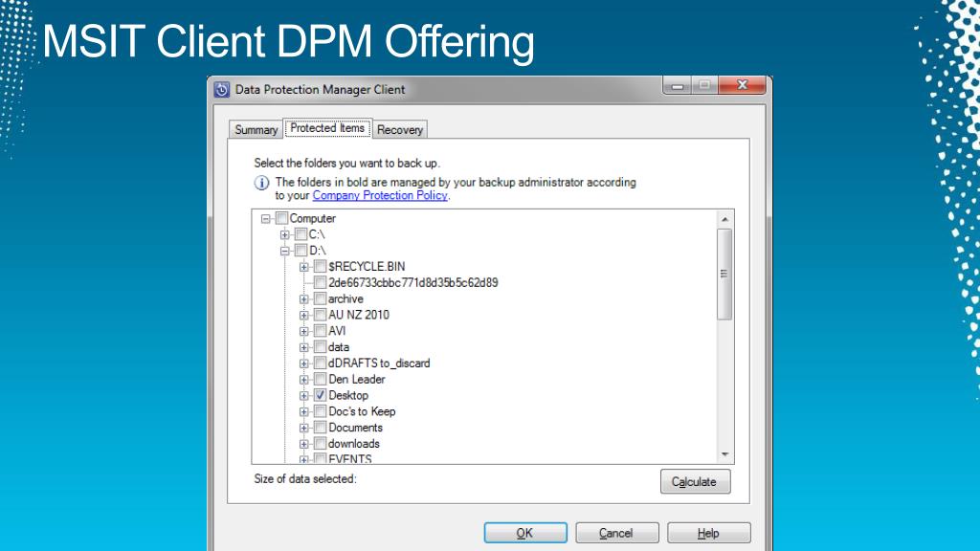Click the Cancel button
Image resolution: width=980 pixels, height=551 pixels.
(x=616, y=533)
